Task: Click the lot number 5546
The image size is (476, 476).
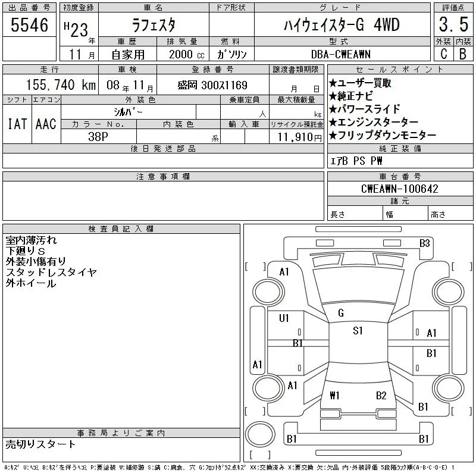Action: pyautogui.click(x=29, y=25)
